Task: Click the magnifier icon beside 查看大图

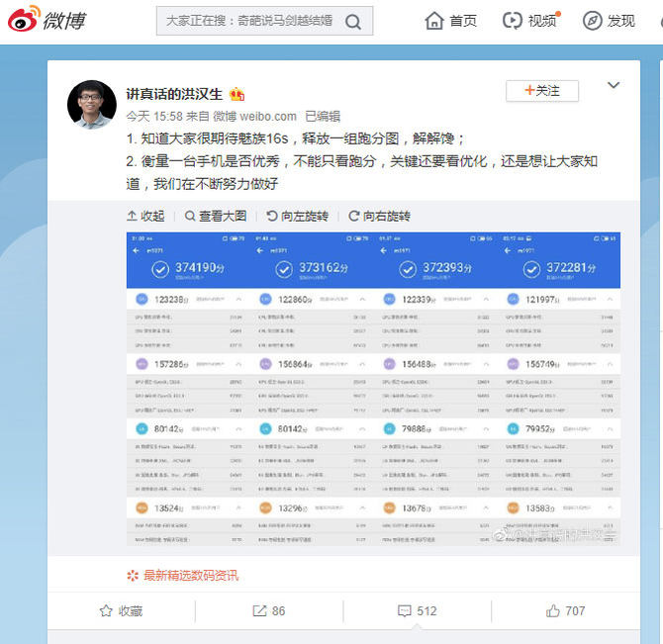Action: tap(190, 216)
